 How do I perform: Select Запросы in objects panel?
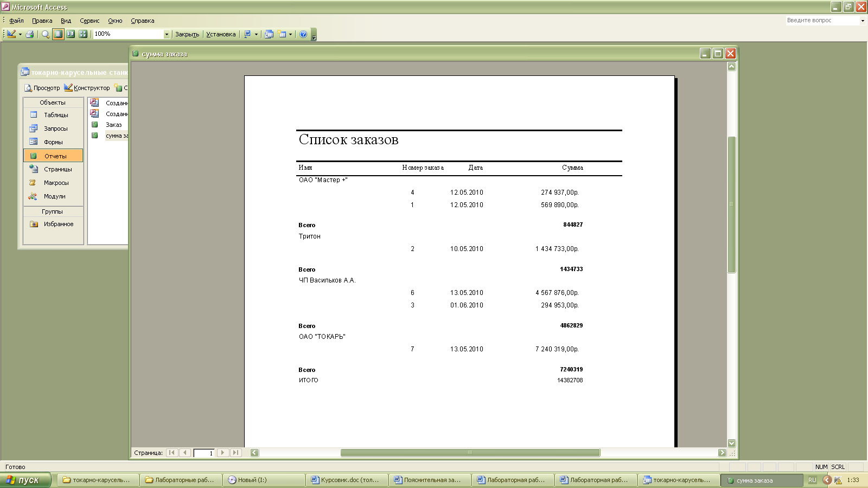click(53, 129)
